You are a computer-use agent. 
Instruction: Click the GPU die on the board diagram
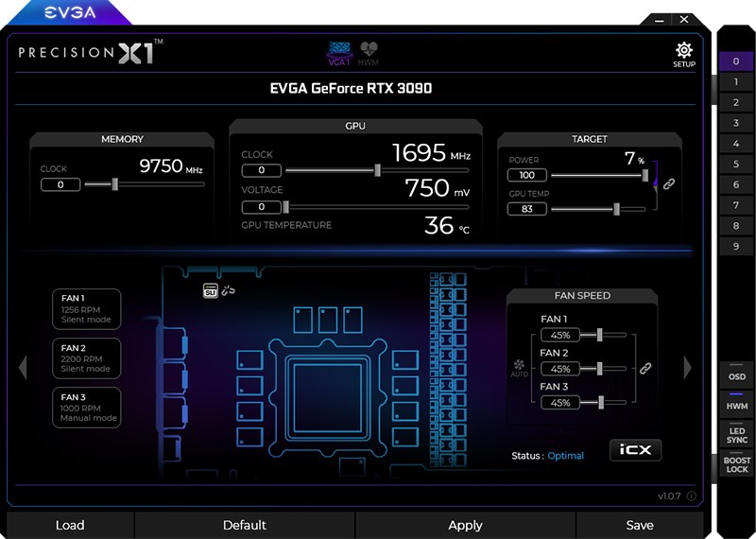click(x=328, y=397)
